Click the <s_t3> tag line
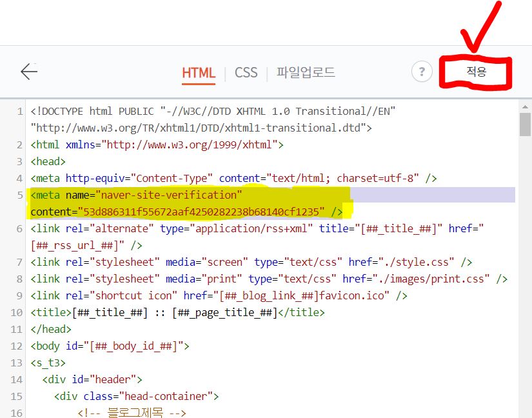 (x=48, y=363)
